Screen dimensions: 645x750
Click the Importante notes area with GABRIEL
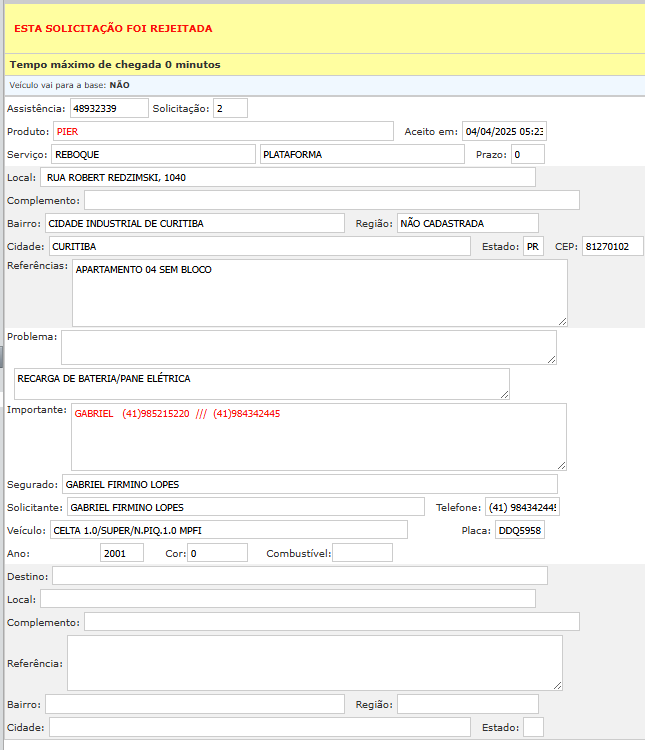coord(319,436)
